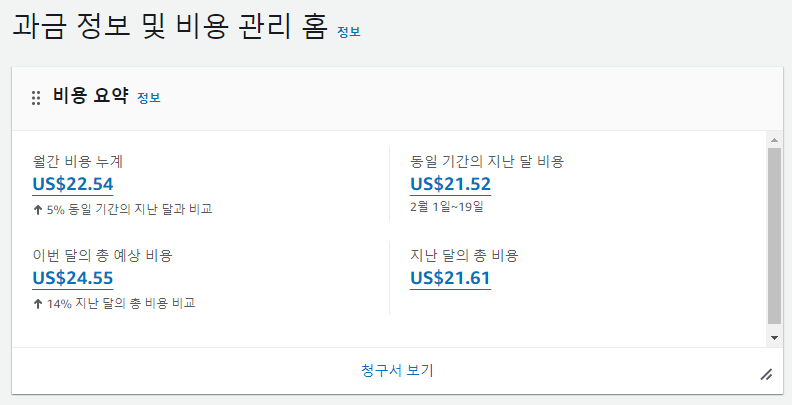Open 정보 link beside 비용 요약 heading

[x=148, y=98]
